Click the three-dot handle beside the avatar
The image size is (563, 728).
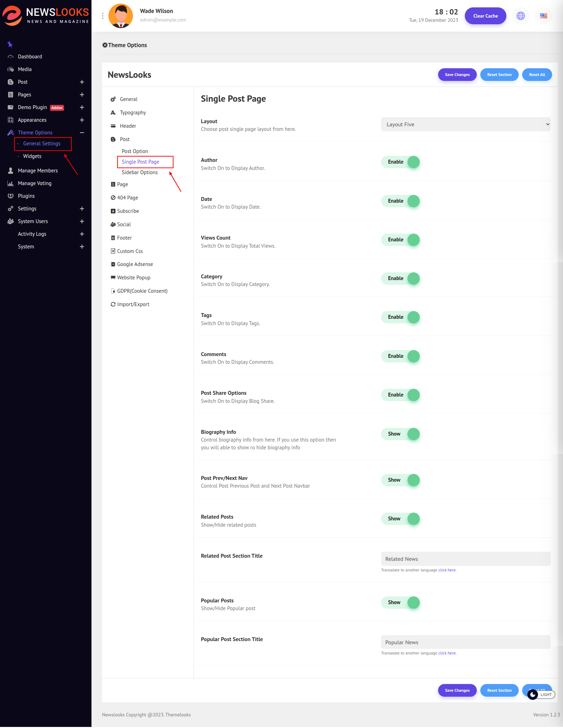pyautogui.click(x=103, y=16)
